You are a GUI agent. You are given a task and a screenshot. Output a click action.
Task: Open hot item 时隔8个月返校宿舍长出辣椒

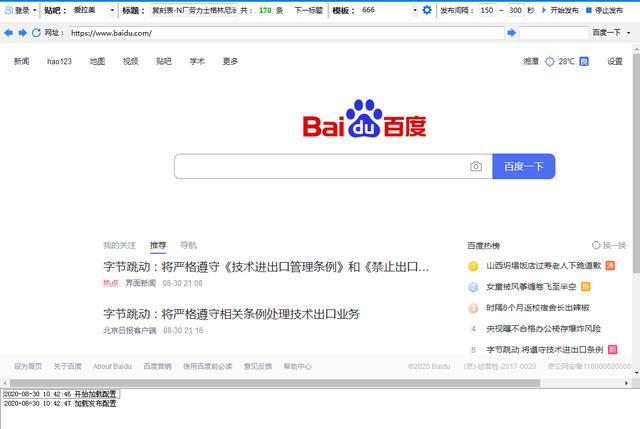(538, 308)
